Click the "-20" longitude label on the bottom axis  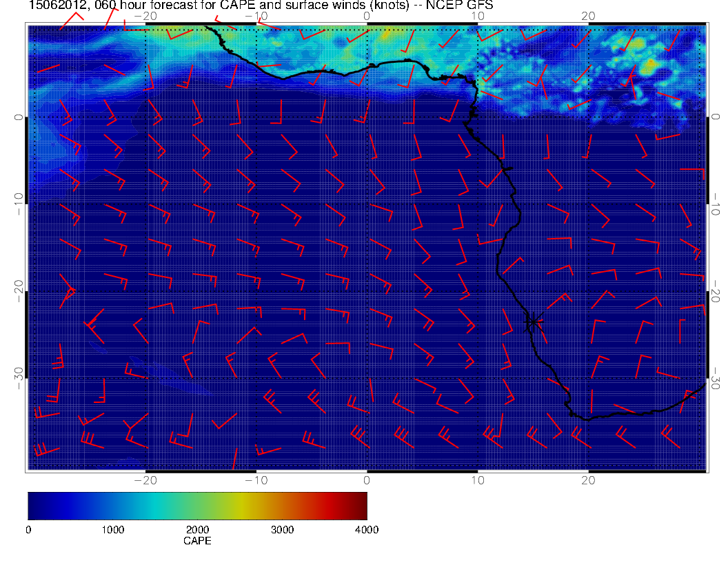[x=145, y=480]
